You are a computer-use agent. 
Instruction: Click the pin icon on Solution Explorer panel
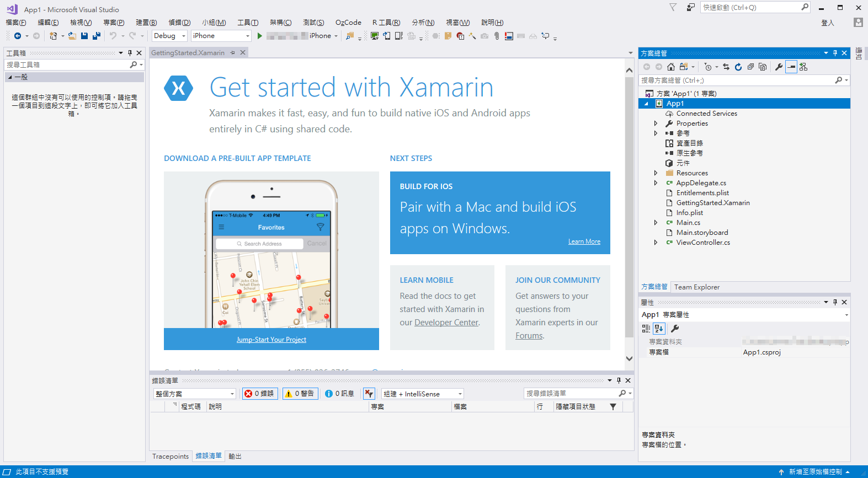(x=835, y=53)
